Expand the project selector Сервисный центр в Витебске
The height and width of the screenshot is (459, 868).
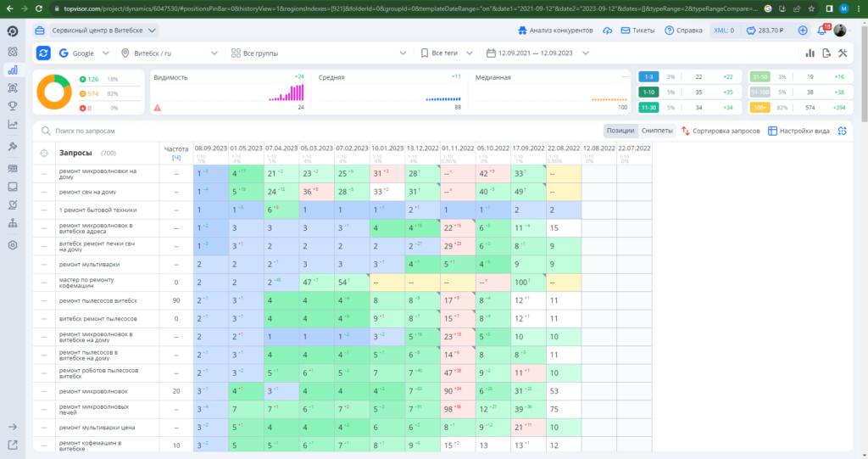[x=103, y=31]
